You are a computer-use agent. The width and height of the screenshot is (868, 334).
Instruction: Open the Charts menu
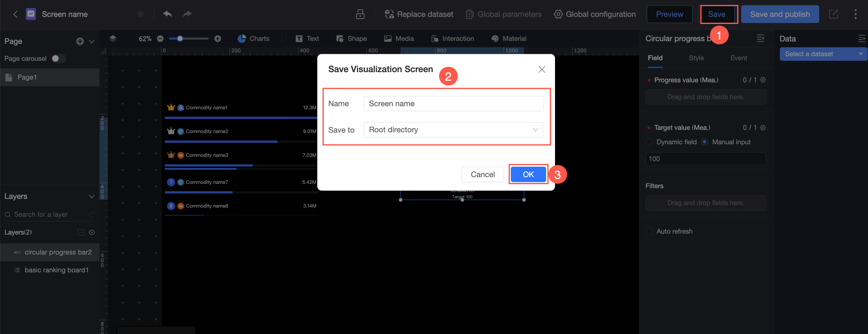click(253, 39)
